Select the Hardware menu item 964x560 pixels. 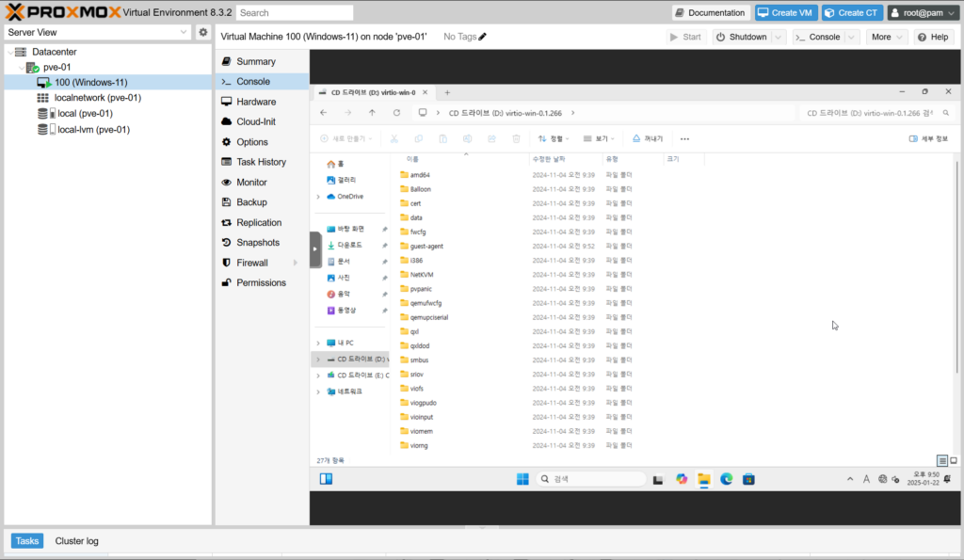(256, 102)
